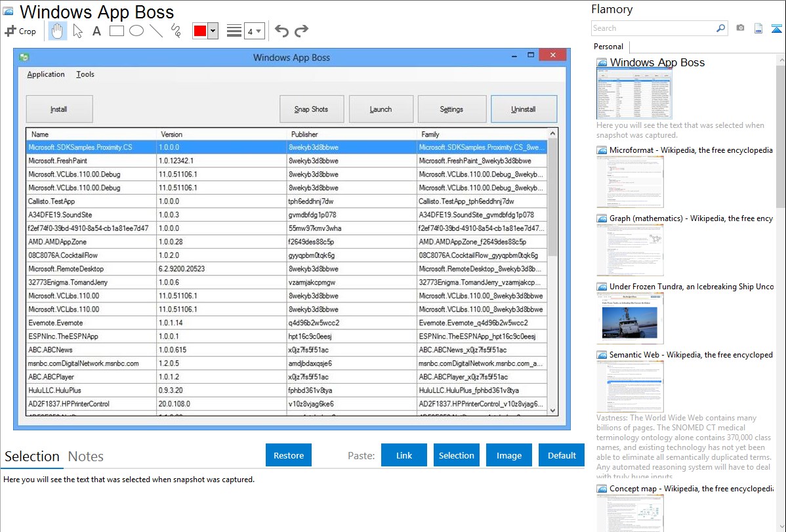Pick the rectangle shape tool

click(x=116, y=31)
